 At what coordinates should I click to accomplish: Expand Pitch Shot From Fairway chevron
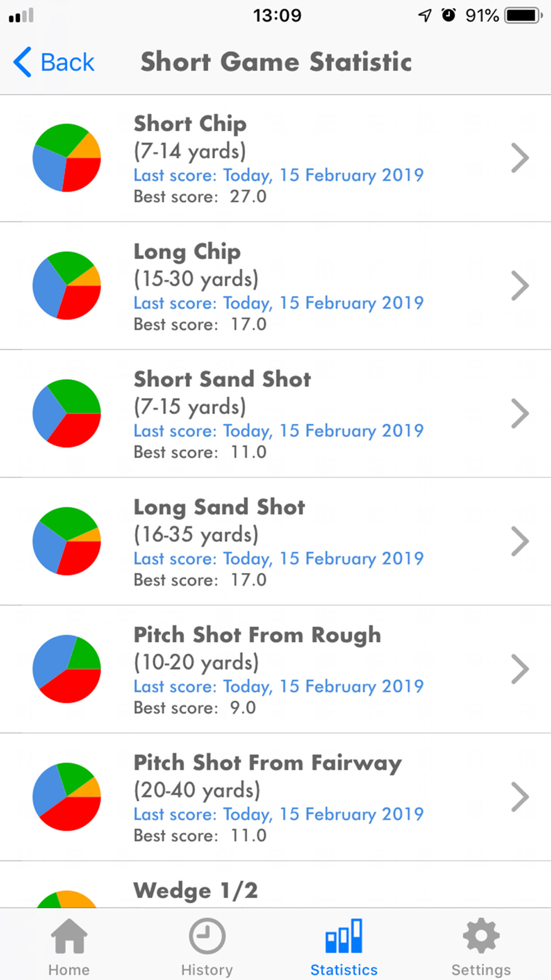point(520,797)
